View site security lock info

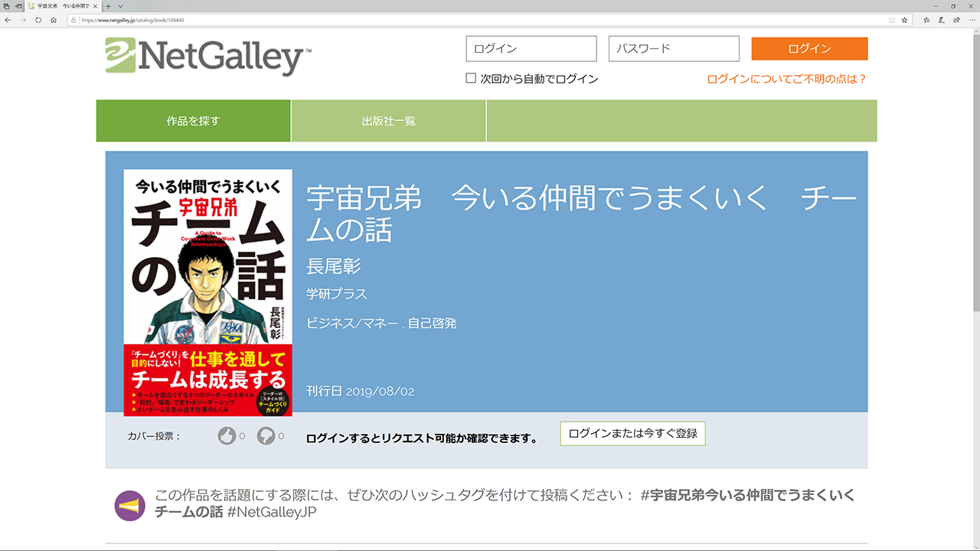coord(74,20)
